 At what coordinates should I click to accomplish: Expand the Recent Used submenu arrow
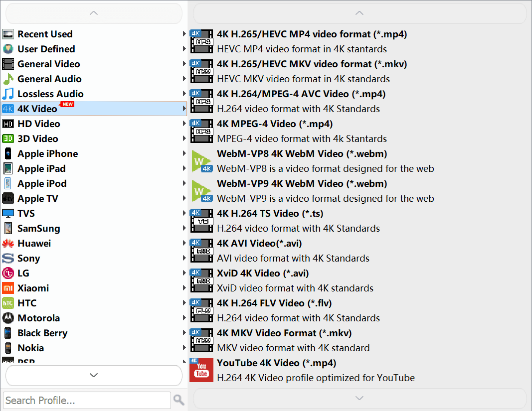pos(184,33)
